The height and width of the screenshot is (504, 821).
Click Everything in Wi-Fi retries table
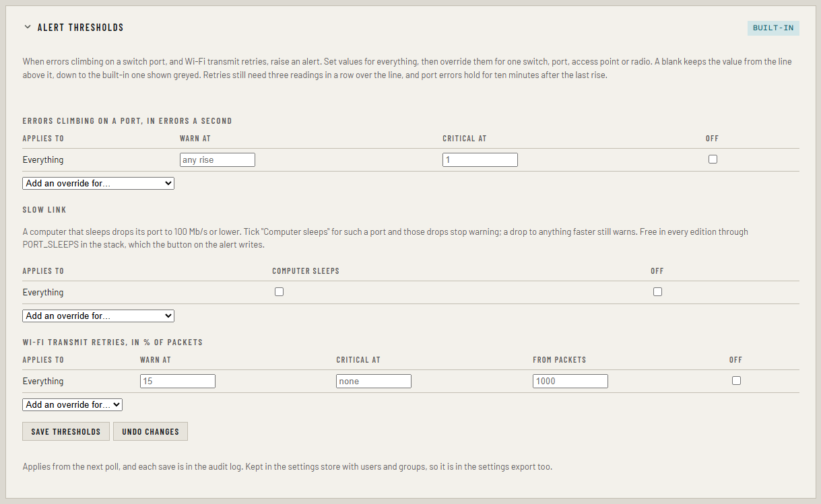(x=43, y=382)
